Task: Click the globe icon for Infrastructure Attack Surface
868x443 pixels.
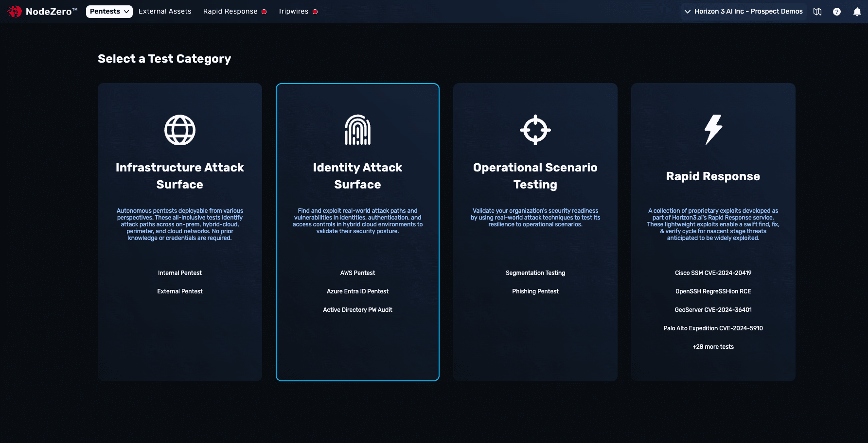Action: [x=180, y=130]
